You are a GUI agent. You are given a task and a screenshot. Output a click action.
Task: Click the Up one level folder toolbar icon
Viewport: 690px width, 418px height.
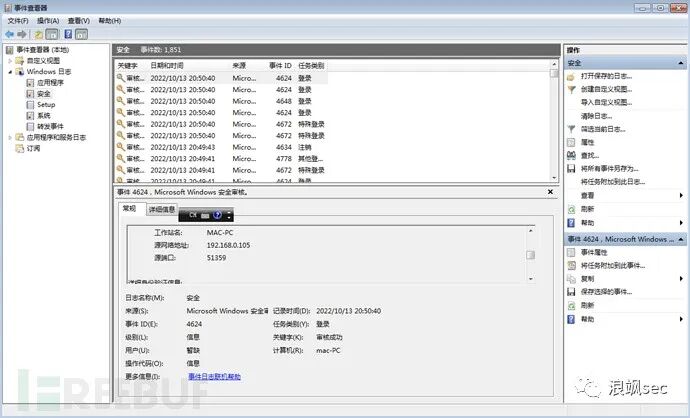click(39, 34)
